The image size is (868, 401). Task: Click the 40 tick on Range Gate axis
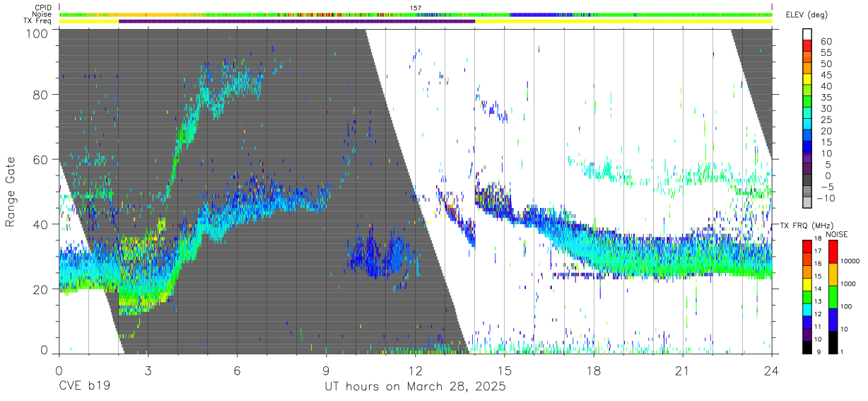coord(40,224)
